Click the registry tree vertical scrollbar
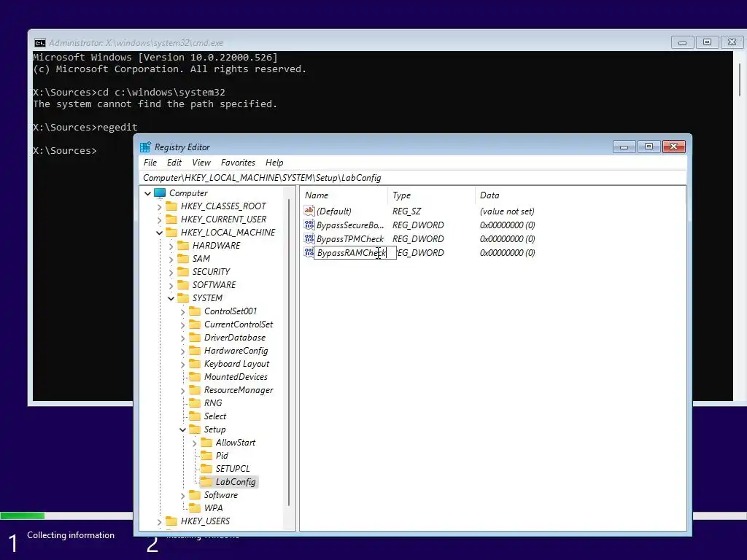 (289, 352)
